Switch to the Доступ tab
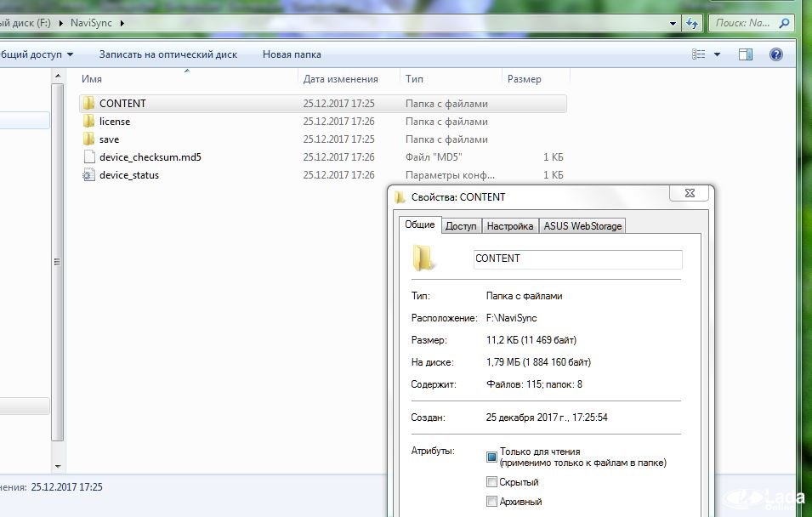Screen dimensions: 812x517 coord(461,226)
